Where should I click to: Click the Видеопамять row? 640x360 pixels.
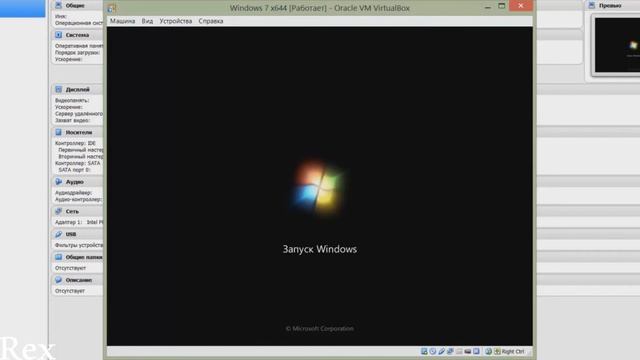[72, 100]
